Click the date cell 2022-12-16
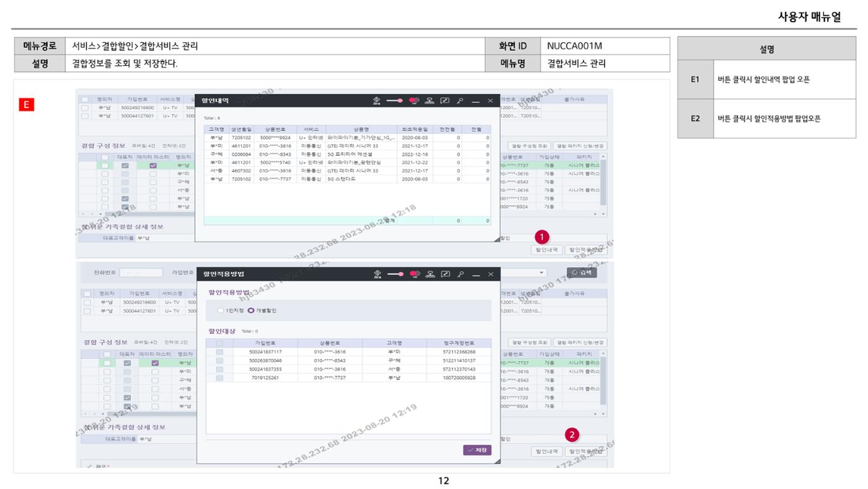Screen dimensions: 868x489 (x=415, y=155)
